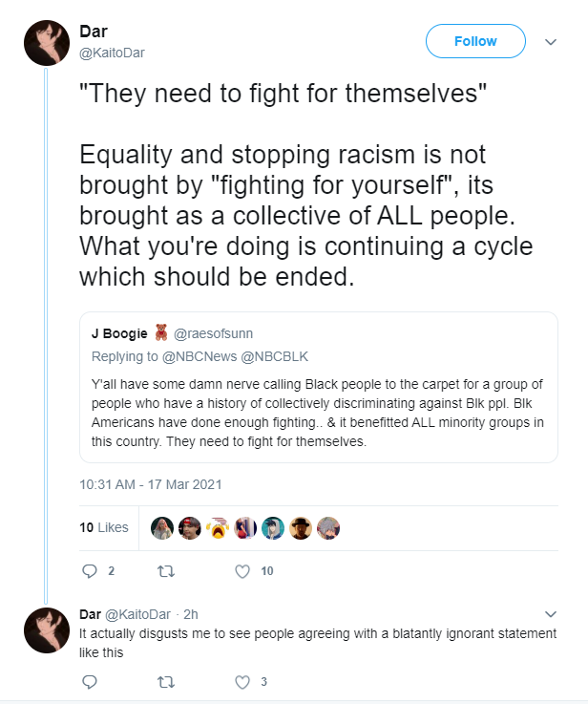View the 10 Likes list
588x704 pixels.
[104, 527]
